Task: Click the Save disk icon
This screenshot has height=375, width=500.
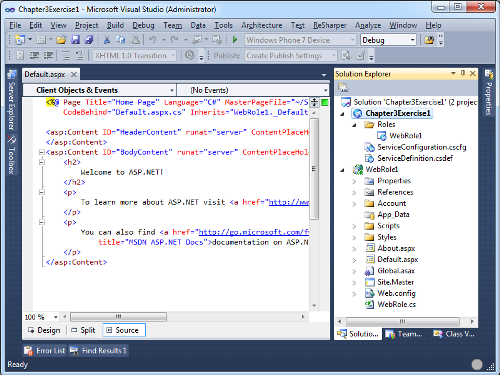Action: 76,40
